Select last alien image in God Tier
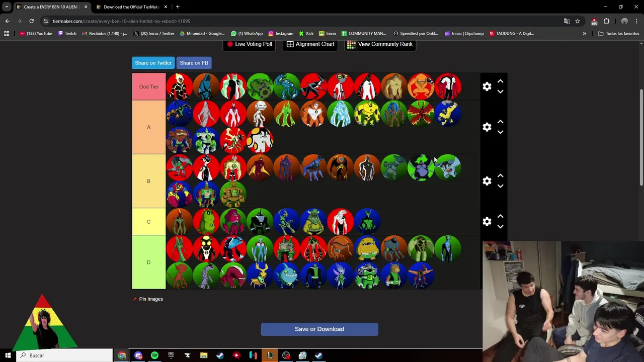The height and width of the screenshot is (362, 644). point(448,86)
